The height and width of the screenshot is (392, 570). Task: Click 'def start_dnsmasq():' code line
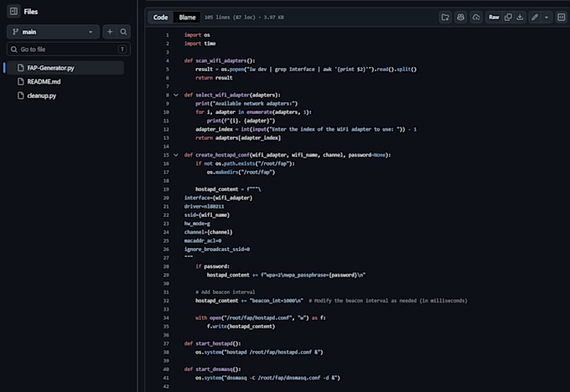tap(212, 369)
